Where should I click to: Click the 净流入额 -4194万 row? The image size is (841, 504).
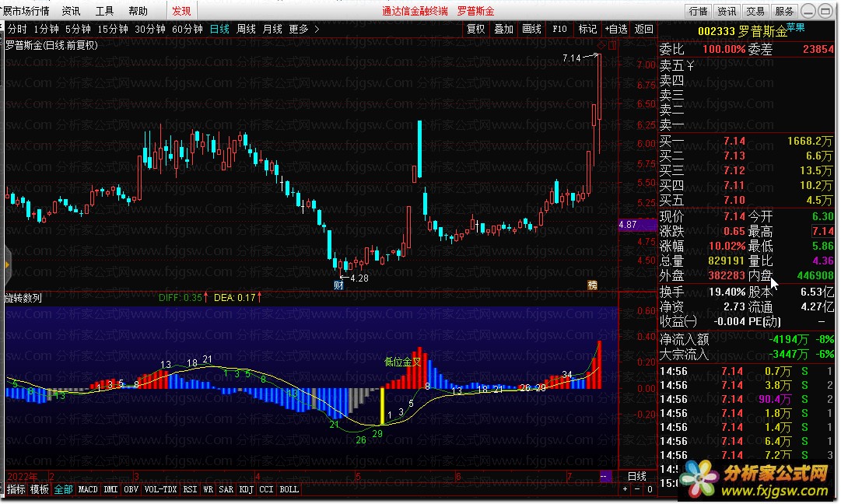(x=746, y=339)
